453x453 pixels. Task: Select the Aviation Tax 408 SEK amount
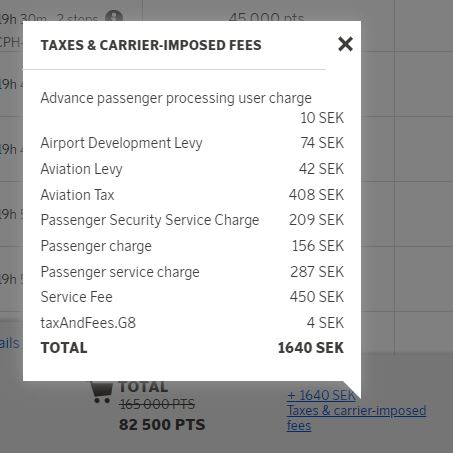click(316, 195)
